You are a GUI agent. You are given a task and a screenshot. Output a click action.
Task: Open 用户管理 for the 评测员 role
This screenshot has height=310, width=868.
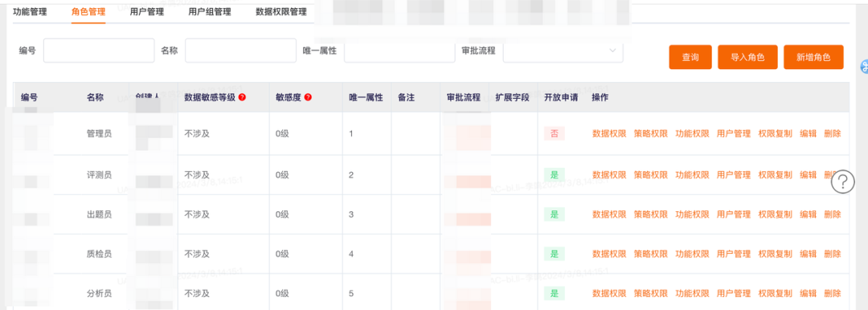point(734,175)
